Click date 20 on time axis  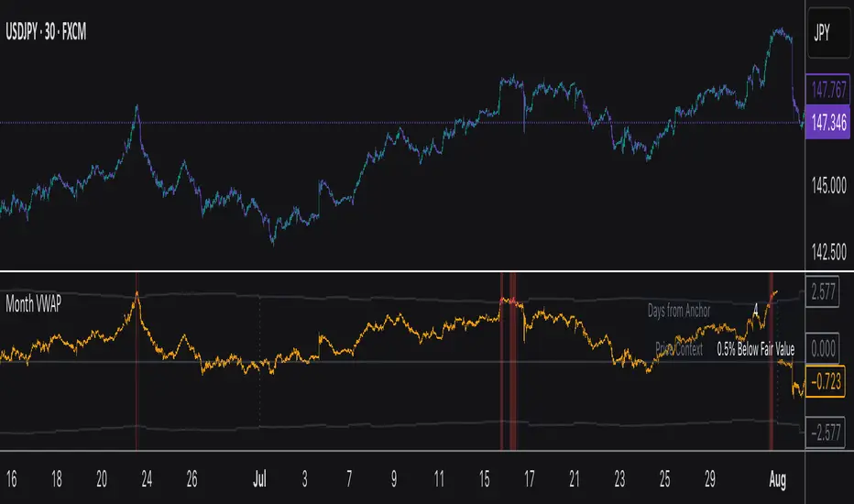[x=102, y=479]
